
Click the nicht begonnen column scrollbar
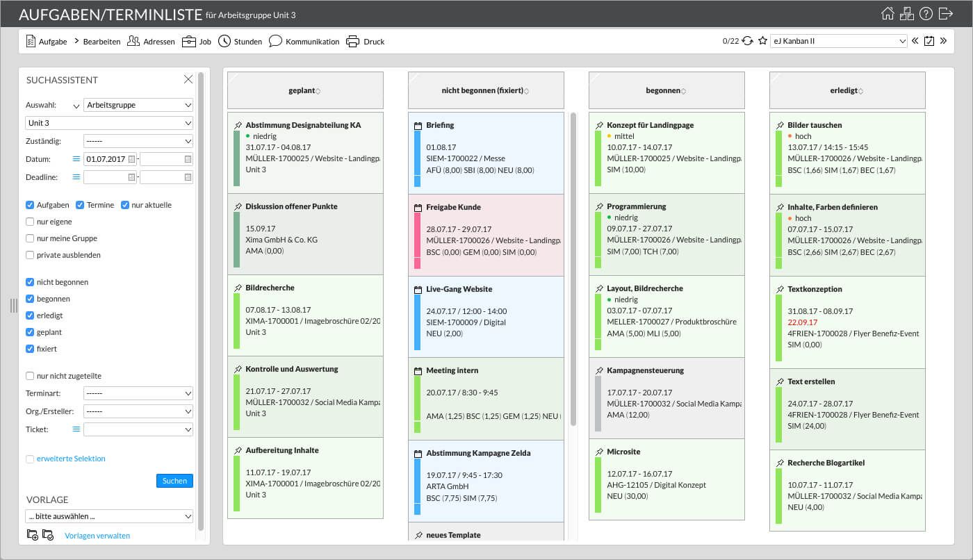pos(573,270)
